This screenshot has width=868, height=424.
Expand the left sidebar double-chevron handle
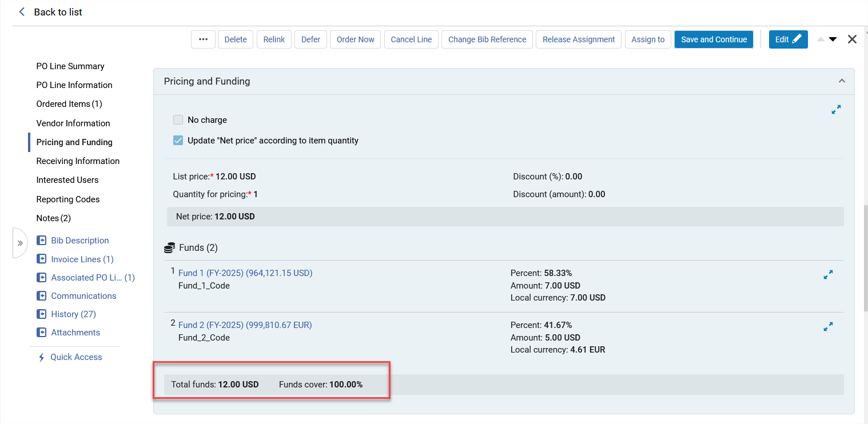20,243
